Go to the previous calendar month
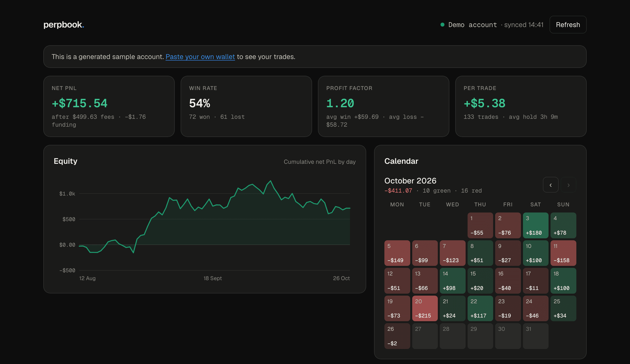This screenshot has width=630, height=364. 551,185
